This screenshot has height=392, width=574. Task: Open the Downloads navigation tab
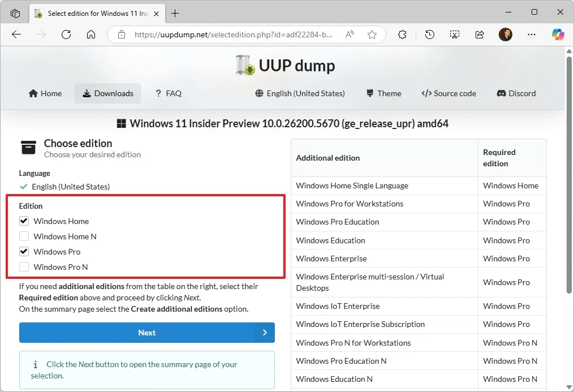[107, 93]
